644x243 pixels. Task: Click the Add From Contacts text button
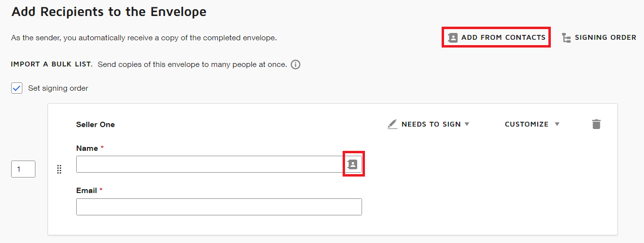coord(503,37)
